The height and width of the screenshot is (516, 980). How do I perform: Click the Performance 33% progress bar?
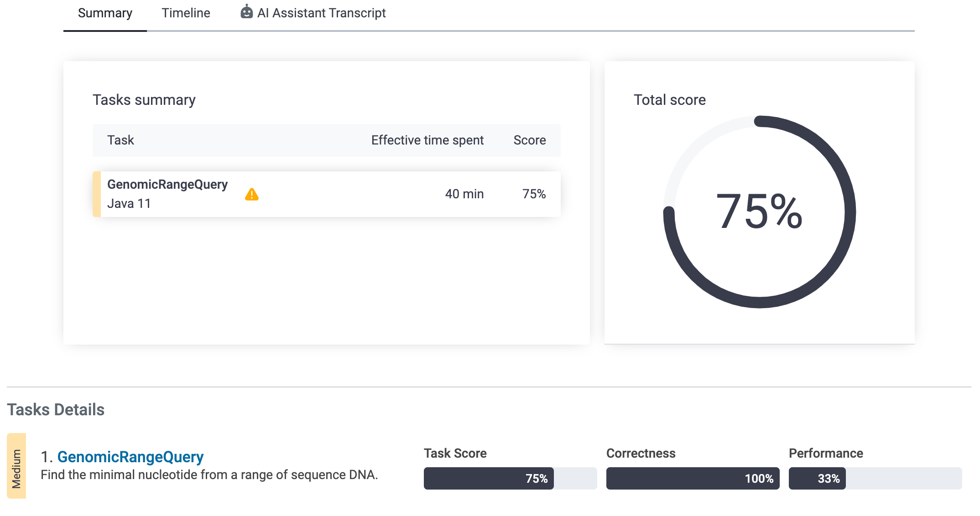pos(875,478)
